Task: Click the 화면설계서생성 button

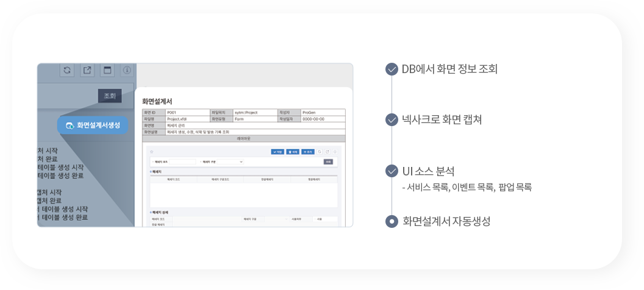Action: coord(93,125)
